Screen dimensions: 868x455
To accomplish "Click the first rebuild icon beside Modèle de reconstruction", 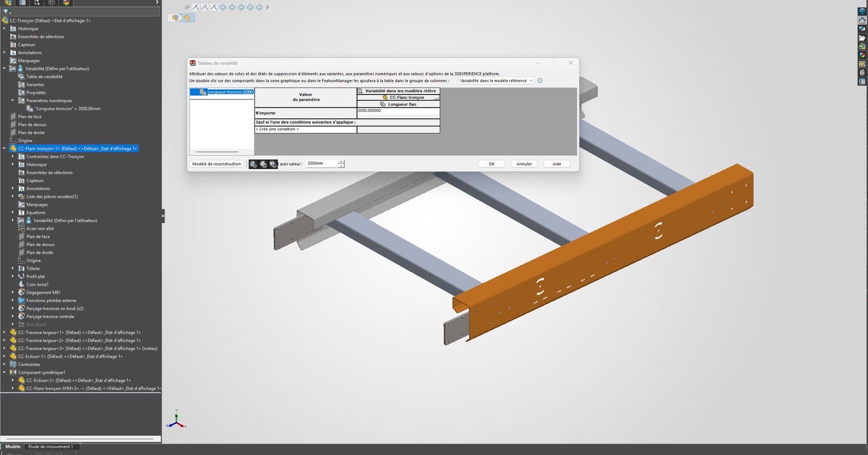I will point(253,164).
